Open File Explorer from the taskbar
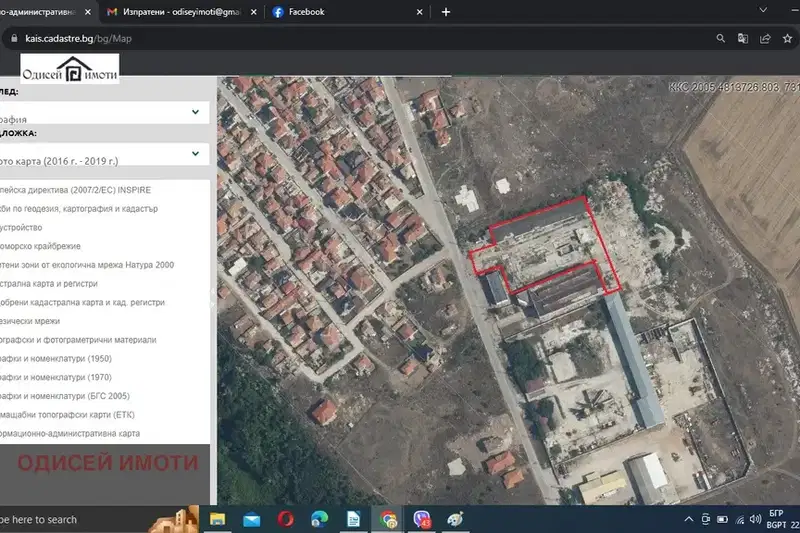The width and height of the screenshot is (800, 533). click(218, 519)
